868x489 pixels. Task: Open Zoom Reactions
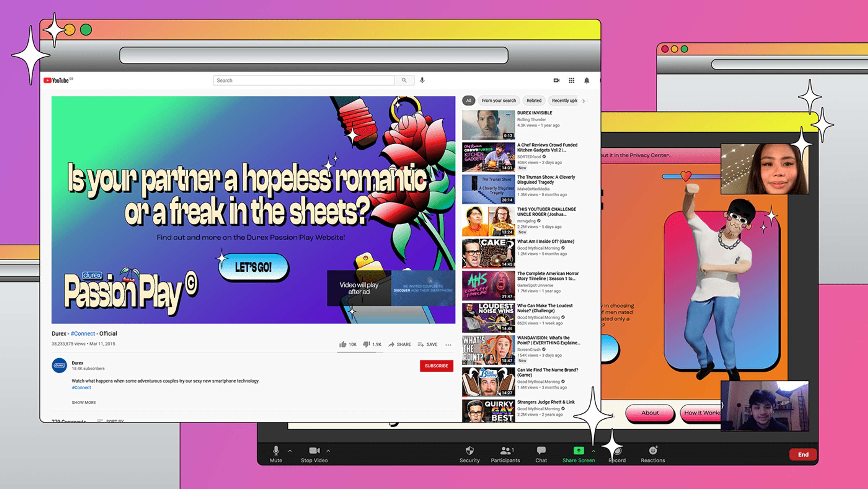653,454
